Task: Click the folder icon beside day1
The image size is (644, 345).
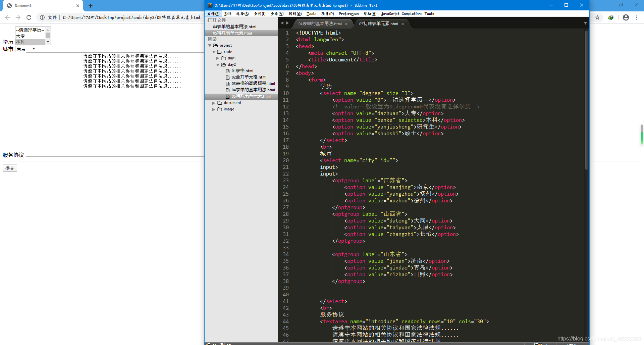Action: click(x=224, y=58)
